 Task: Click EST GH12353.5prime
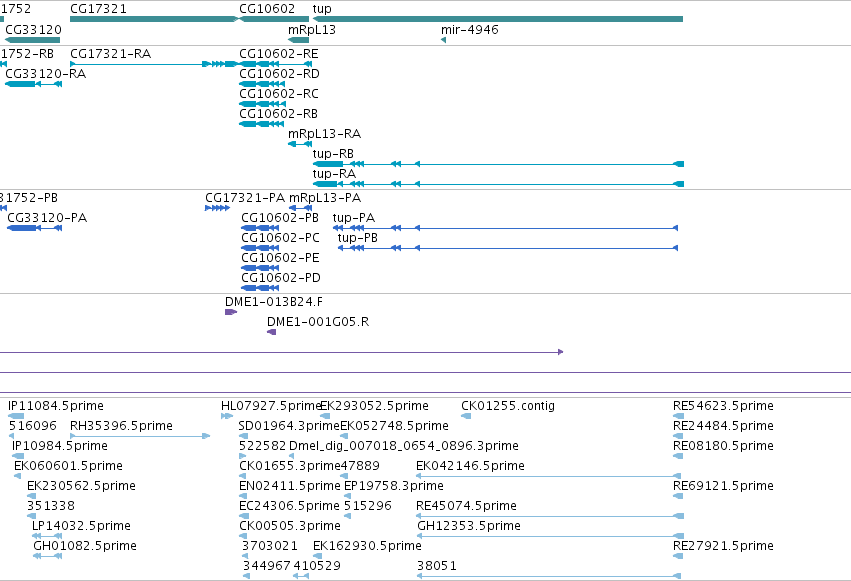coord(550,537)
